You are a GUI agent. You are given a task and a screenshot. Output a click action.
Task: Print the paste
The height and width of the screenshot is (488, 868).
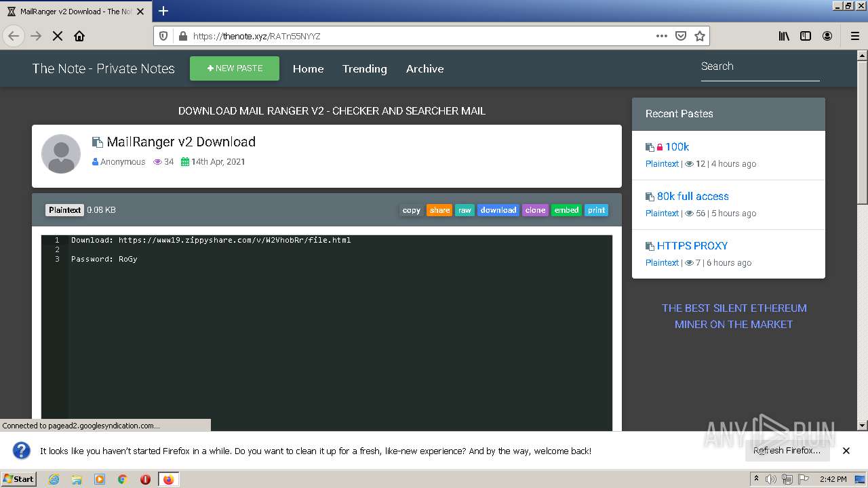pyautogui.click(x=596, y=210)
